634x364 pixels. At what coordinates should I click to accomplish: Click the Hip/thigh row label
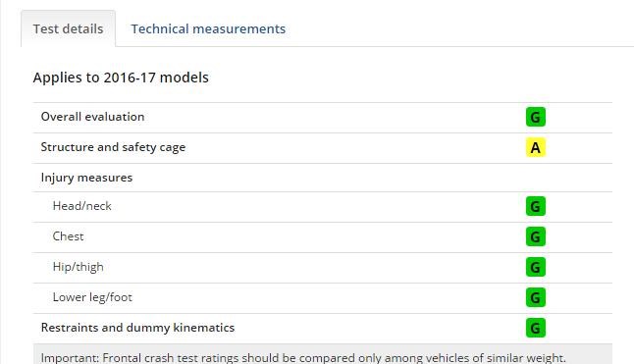(x=79, y=267)
